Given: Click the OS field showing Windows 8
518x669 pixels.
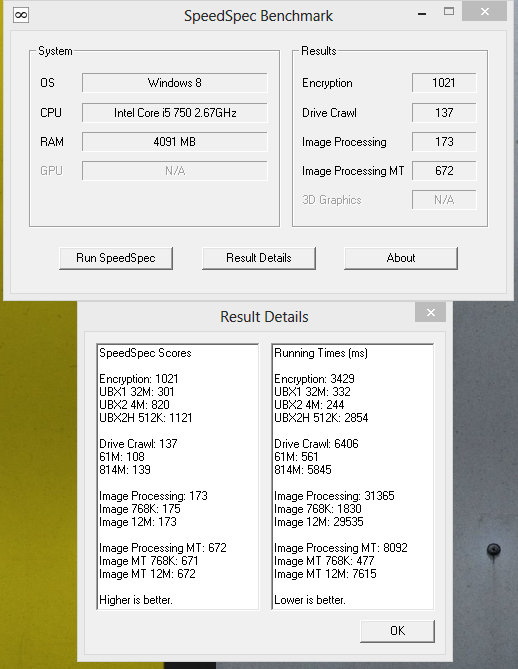Looking at the screenshot, I should tap(175, 83).
